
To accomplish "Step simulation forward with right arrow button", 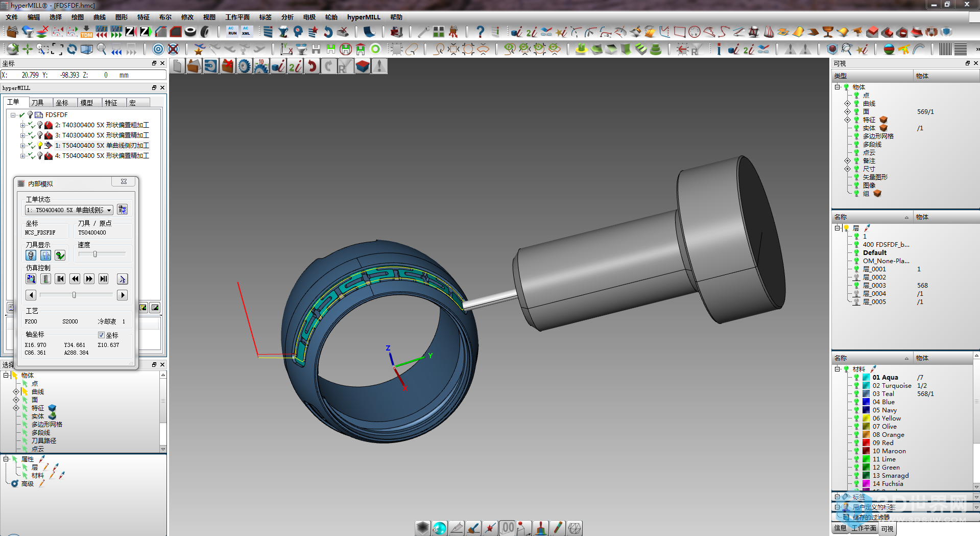I will coord(122,295).
